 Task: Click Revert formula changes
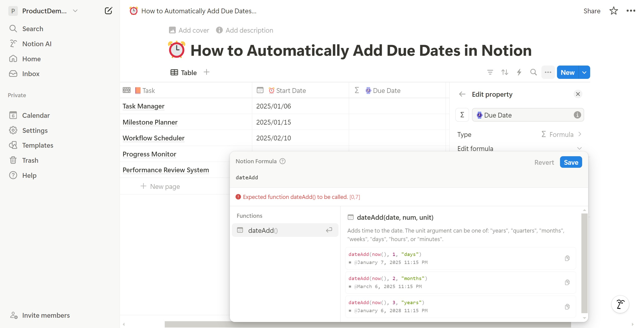[x=544, y=162]
